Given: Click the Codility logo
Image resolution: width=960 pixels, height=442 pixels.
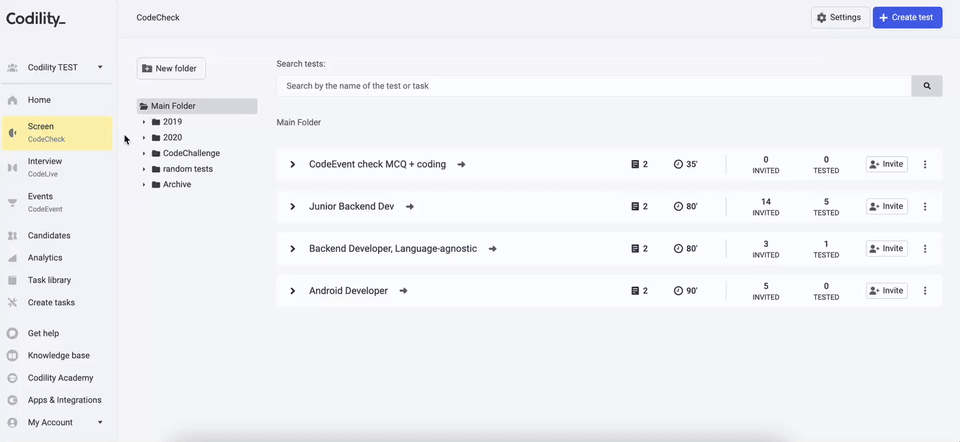Looking at the screenshot, I should [x=36, y=19].
